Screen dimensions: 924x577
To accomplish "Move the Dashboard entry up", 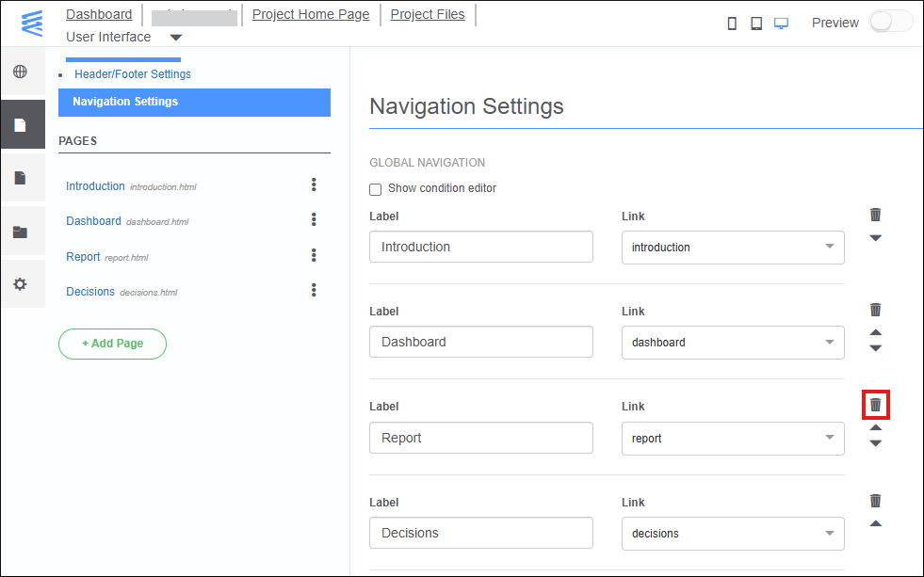I will coord(875,331).
